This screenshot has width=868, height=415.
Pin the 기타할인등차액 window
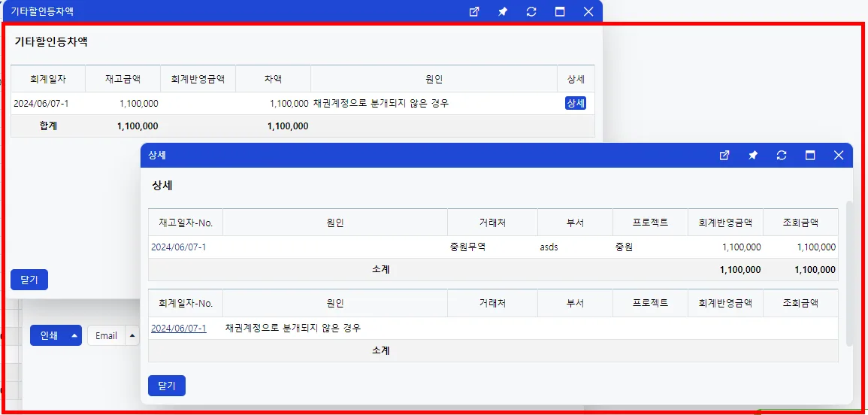(503, 11)
